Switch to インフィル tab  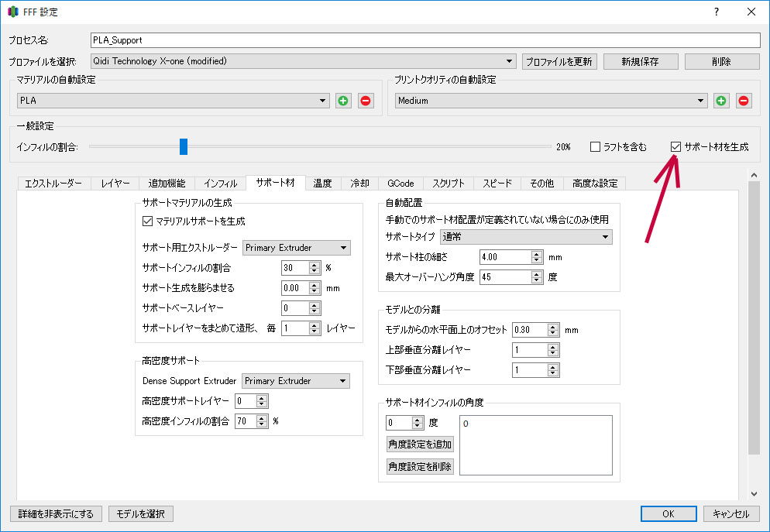click(220, 184)
